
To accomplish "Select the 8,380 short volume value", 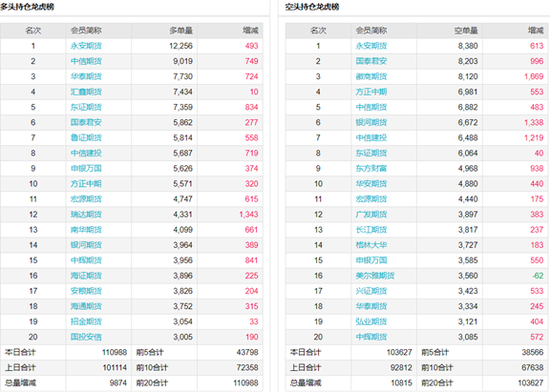I will click(468, 46).
